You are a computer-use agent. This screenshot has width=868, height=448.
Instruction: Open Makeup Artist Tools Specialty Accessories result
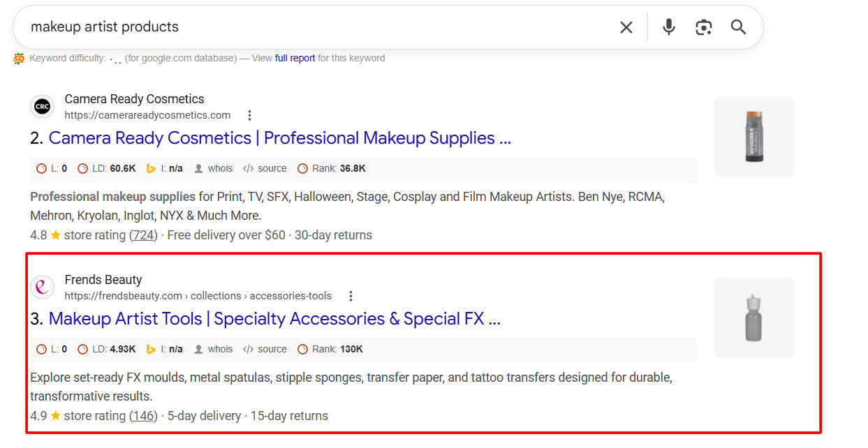[x=274, y=319]
